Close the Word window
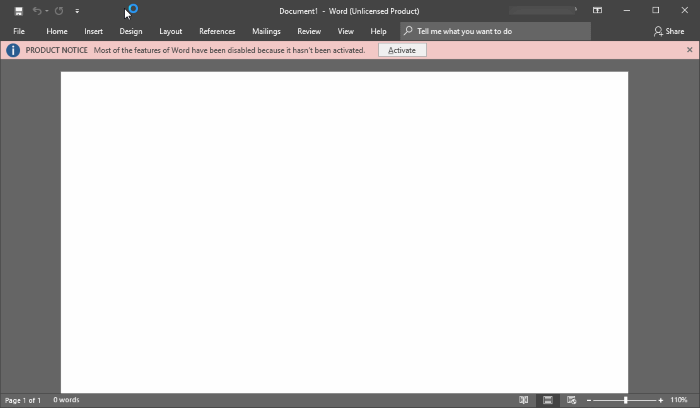This screenshot has width=700, height=408. tap(684, 11)
